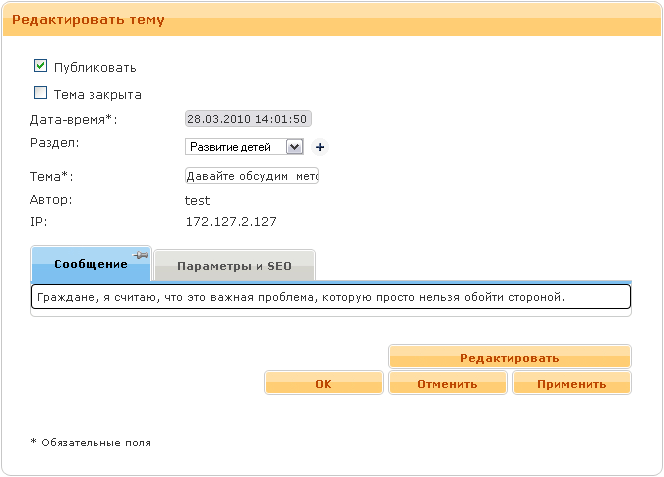This screenshot has width=664, height=477.
Task: Click the pin icon on Сообщение tab
Action: [141, 257]
